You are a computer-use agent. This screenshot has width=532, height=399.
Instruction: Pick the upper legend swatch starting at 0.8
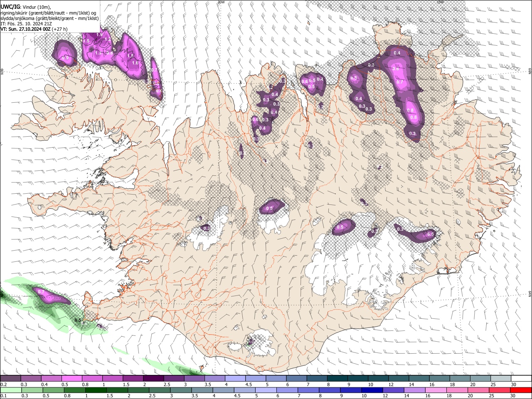click(92, 378)
